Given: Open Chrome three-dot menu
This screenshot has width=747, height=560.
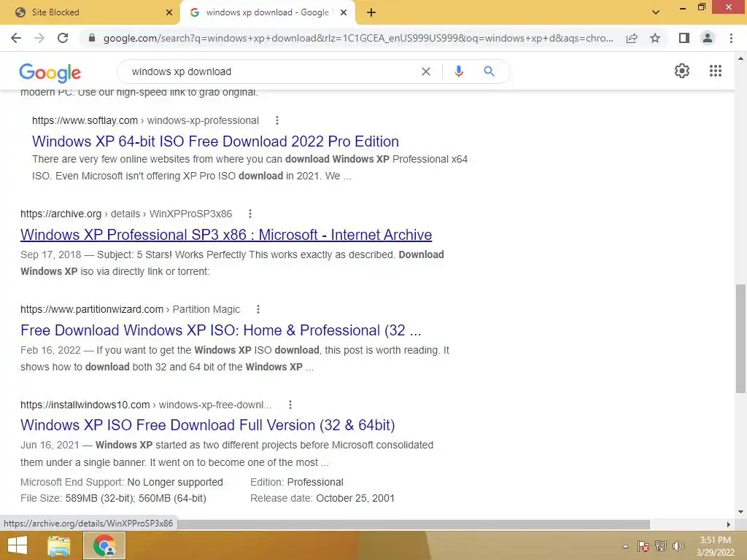Looking at the screenshot, I should pyautogui.click(x=731, y=38).
